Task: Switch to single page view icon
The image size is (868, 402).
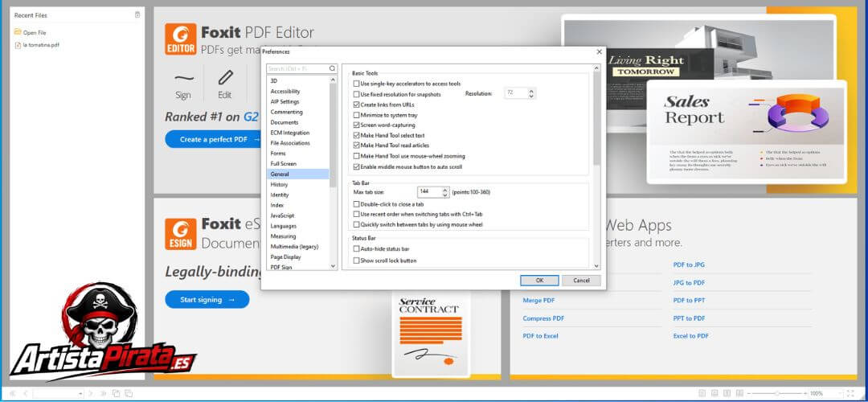Action: (702, 393)
